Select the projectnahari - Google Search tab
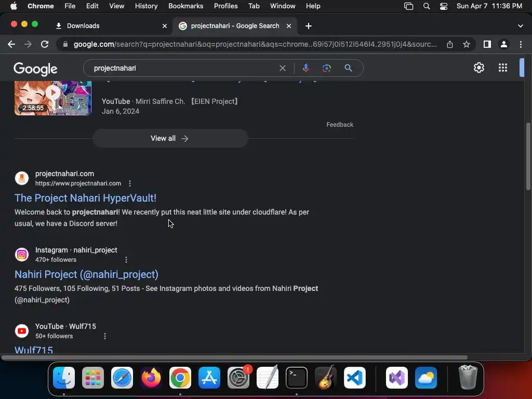 click(x=235, y=26)
